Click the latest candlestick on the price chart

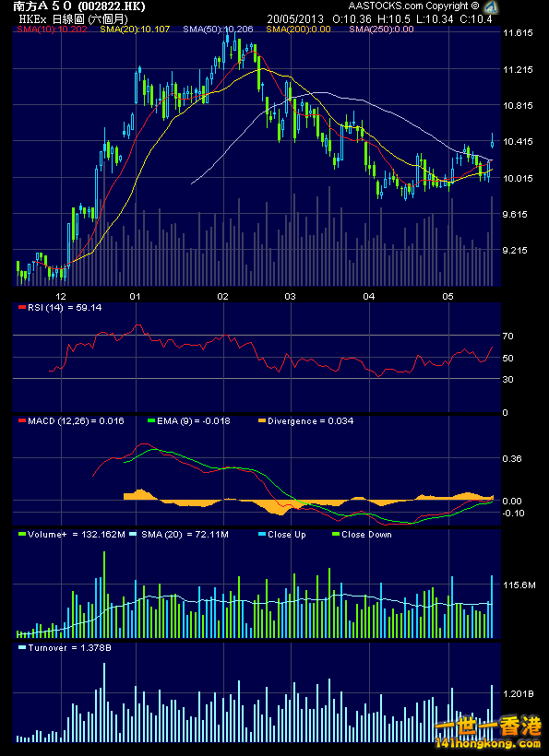[x=493, y=141]
